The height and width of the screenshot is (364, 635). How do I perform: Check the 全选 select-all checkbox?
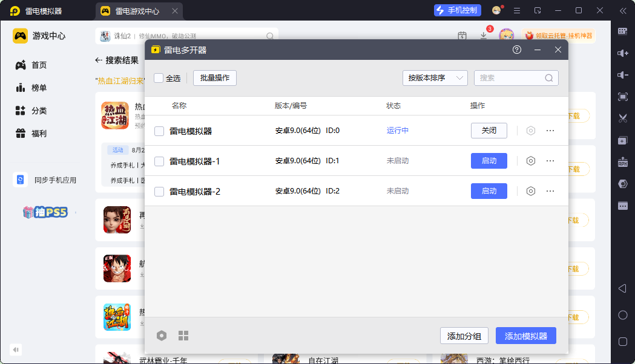tap(159, 78)
